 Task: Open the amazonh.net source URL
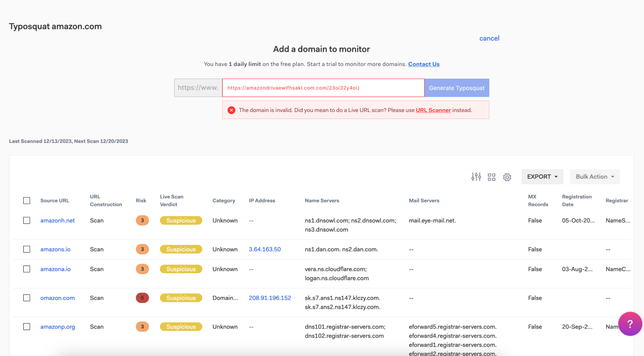[x=57, y=220]
